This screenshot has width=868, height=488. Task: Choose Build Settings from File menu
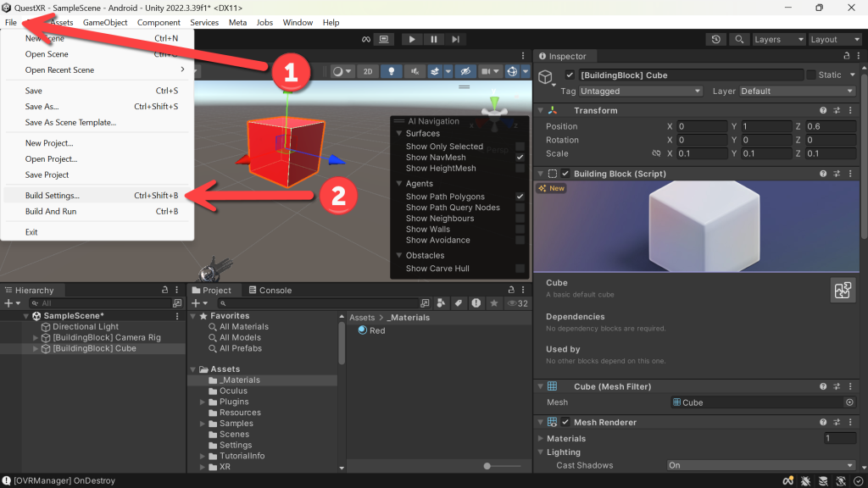[97, 196]
